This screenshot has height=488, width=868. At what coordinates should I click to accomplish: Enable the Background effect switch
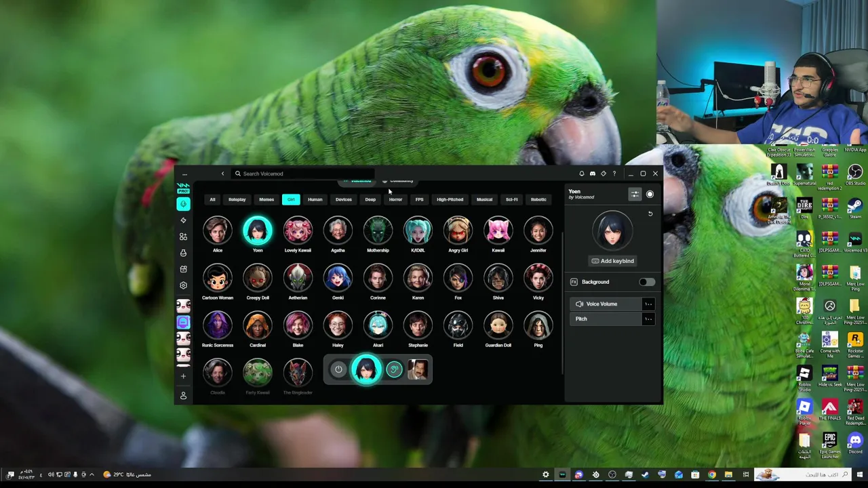click(647, 282)
